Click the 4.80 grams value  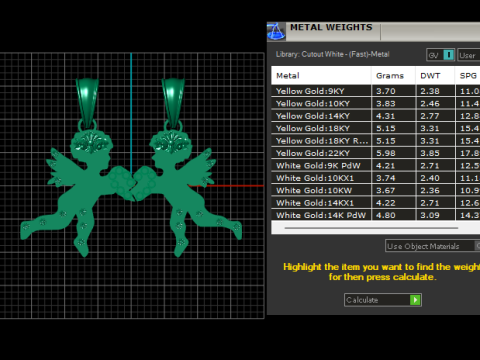(x=386, y=215)
